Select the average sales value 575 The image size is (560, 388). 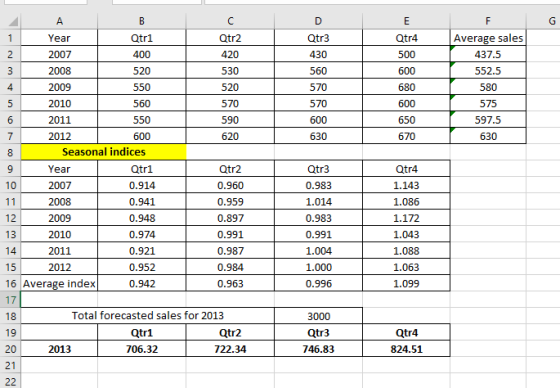coord(488,104)
